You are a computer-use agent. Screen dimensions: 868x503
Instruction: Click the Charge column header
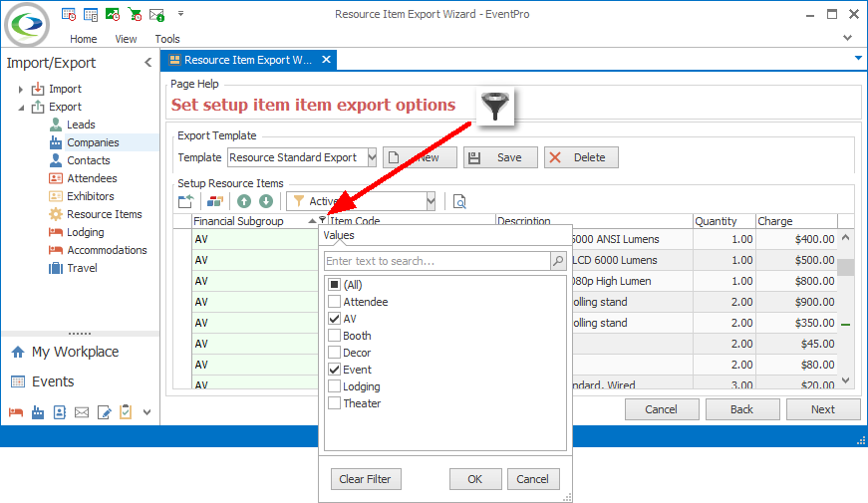coord(796,221)
